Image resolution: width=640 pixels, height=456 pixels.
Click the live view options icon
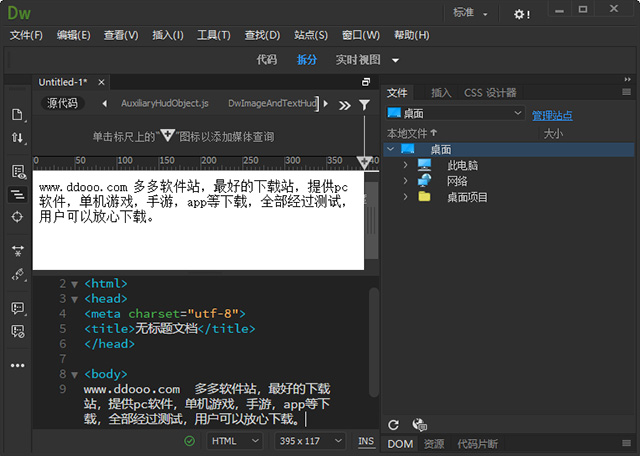tap(18, 172)
